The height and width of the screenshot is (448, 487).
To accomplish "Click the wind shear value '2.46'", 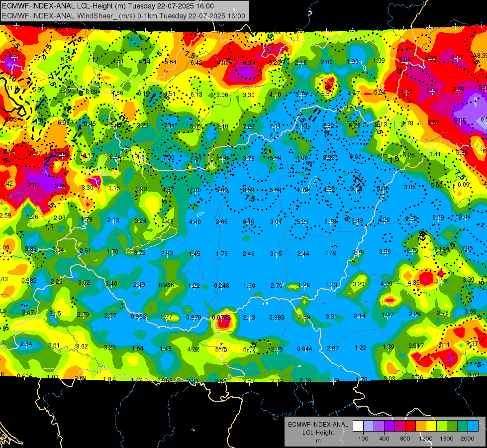I will (248, 254).
